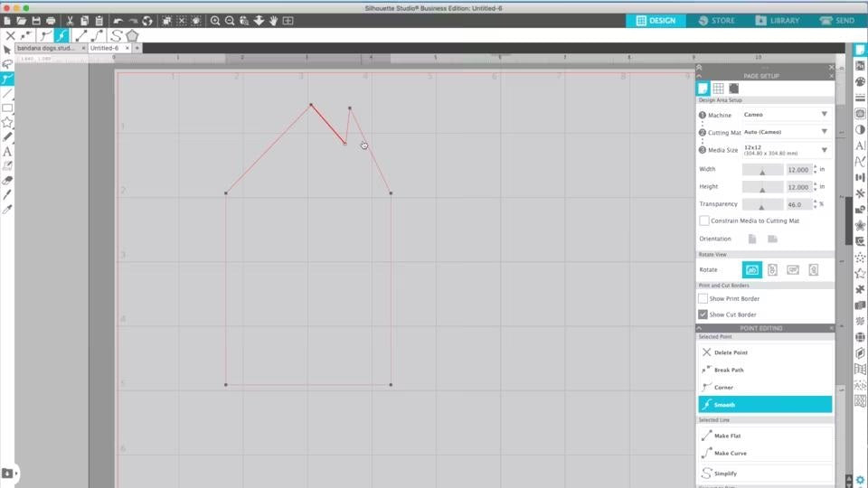Click the Width value stepper arrows

[x=815, y=169]
